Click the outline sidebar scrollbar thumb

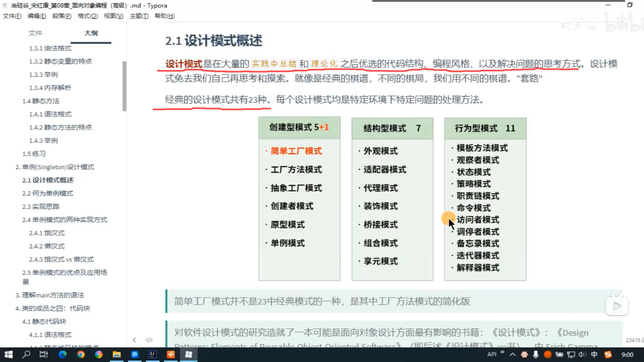(124, 86)
